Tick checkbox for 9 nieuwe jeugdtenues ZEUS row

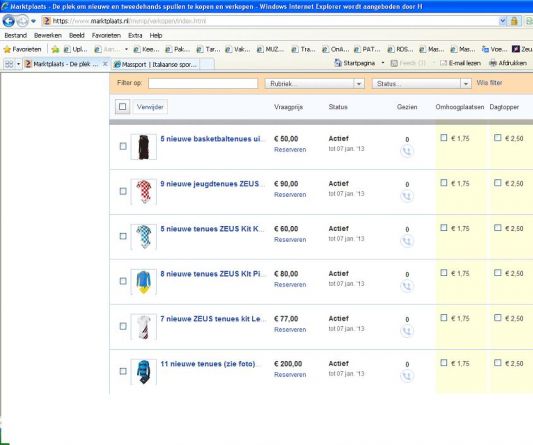123,191
